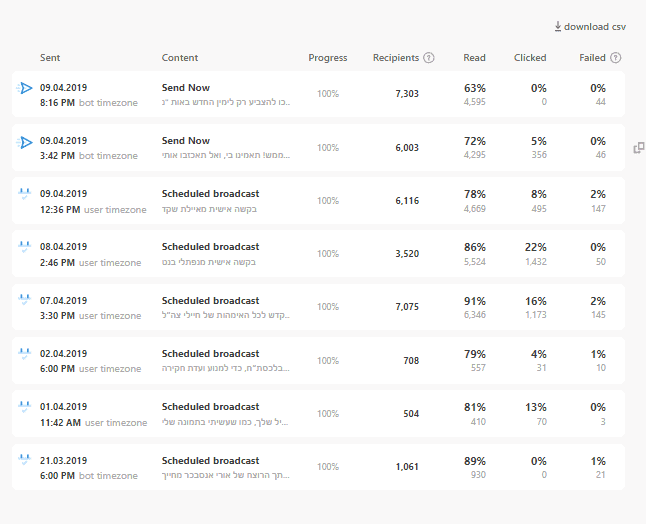Image resolution: width=646 pixels, height=524 pixels.
Task: Open the Scheduled broadcast with 3,520 recipients
Action: (210, 247)
